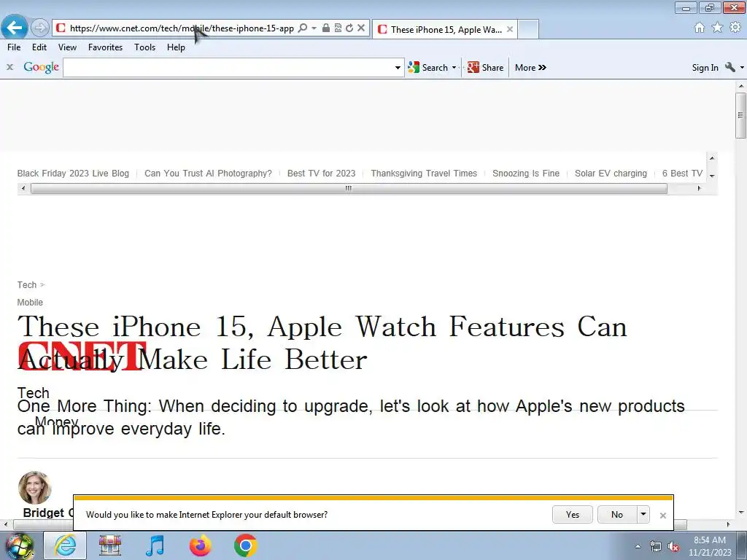747x560 pixels.
Task: Toggle the Compatibility View icon
Action: (x=338, y=28)
